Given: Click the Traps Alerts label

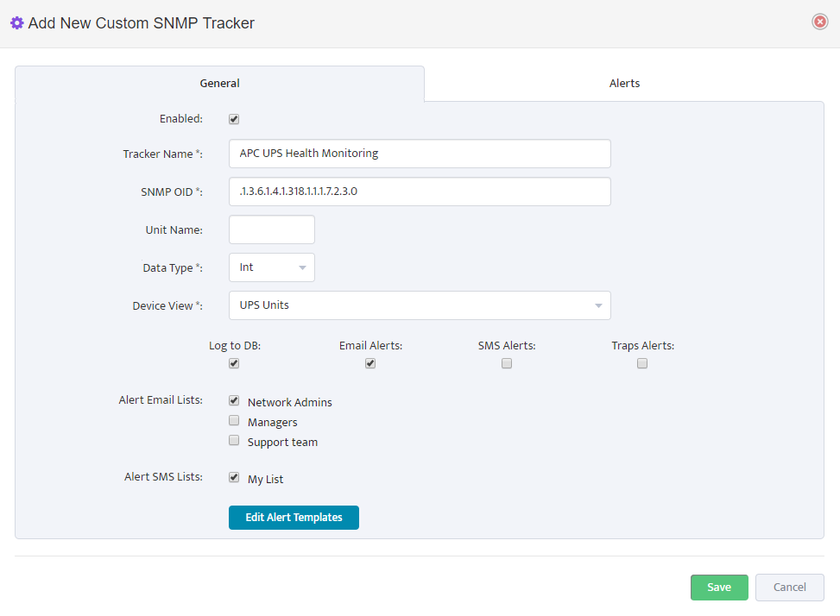Looking at the screenshot, I should [x=643, y=346].
